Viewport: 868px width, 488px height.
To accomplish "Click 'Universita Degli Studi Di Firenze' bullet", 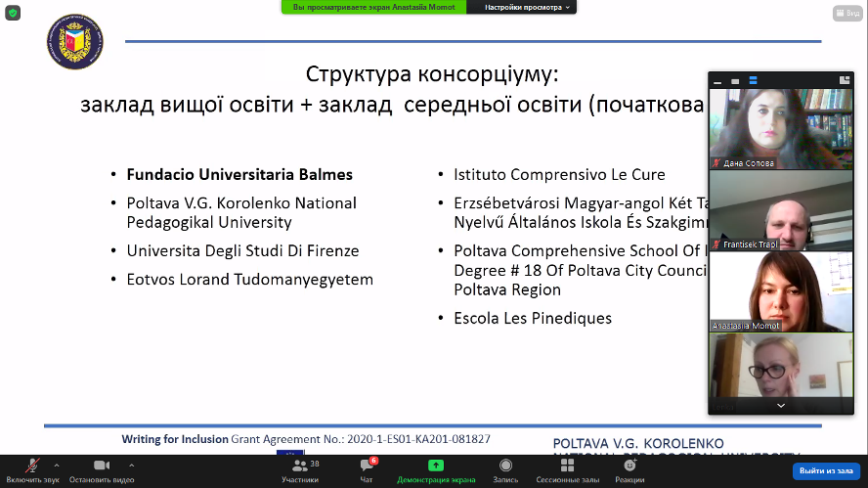I will [243, 251].
